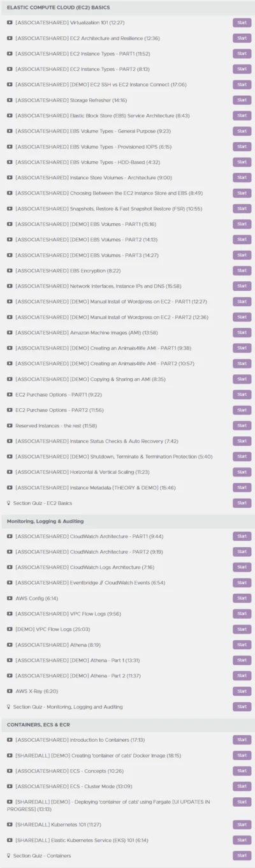The width and height of the screenshot is (255, 868).
Task: Start the VPC Flow Logs demo lesson
Action: (x=242, y=629)
